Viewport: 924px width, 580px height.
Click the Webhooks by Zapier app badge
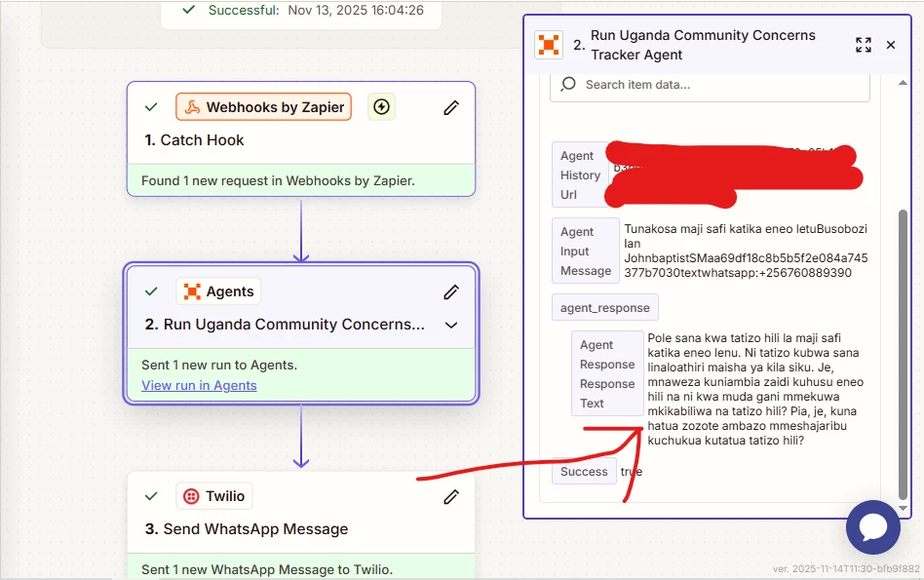click(x=263, y=106)
